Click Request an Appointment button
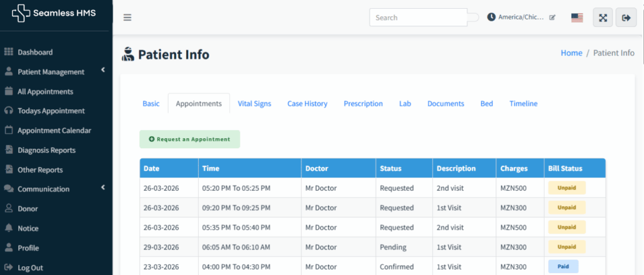Image resolution: width=644 pixels, height=275 pixels. pos(189,139)
